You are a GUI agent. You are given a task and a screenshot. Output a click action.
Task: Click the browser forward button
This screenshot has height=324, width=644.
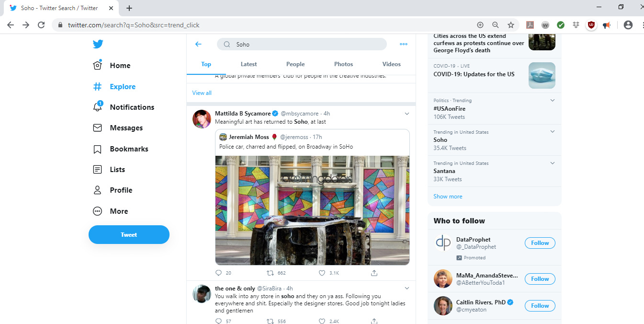[x=26, y=25]
